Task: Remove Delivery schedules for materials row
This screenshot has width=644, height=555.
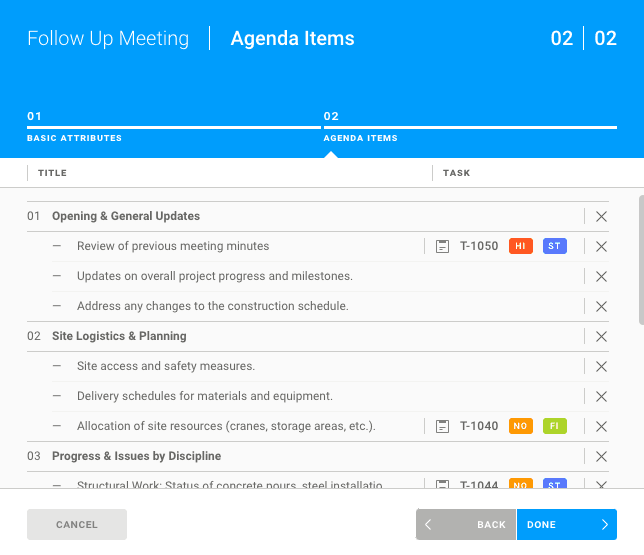Action: (x=601, y=396)
